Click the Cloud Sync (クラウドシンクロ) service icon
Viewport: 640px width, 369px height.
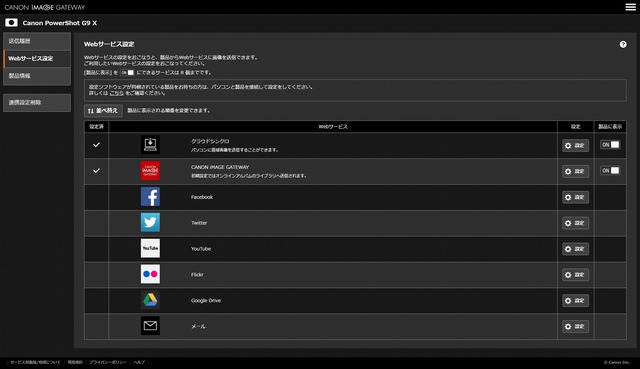pos(150,145)
